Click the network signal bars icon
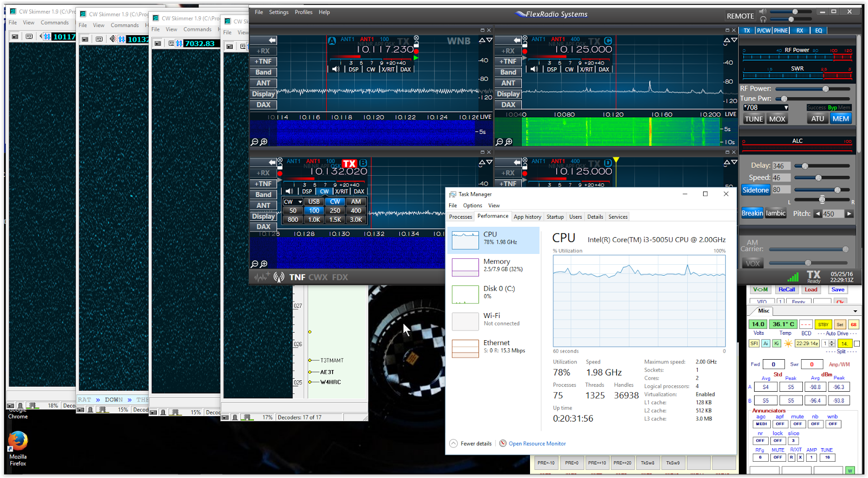Image resolution: width=868 pixels, height=478 pixels. pos(793,277)
